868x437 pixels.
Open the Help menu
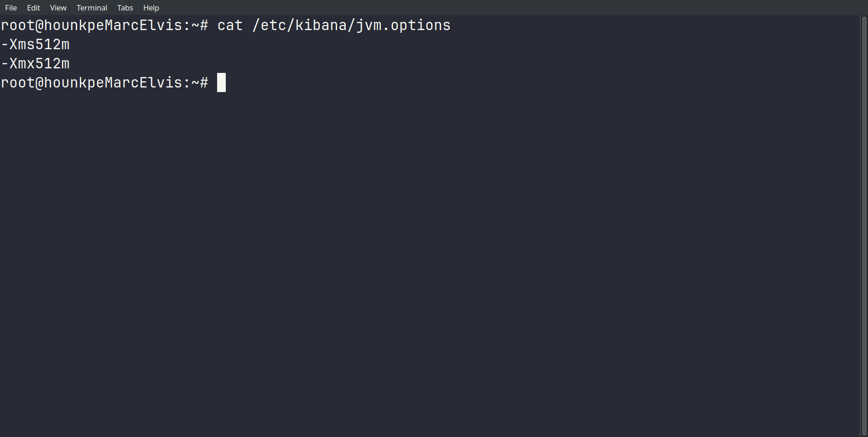coord(151,8)
